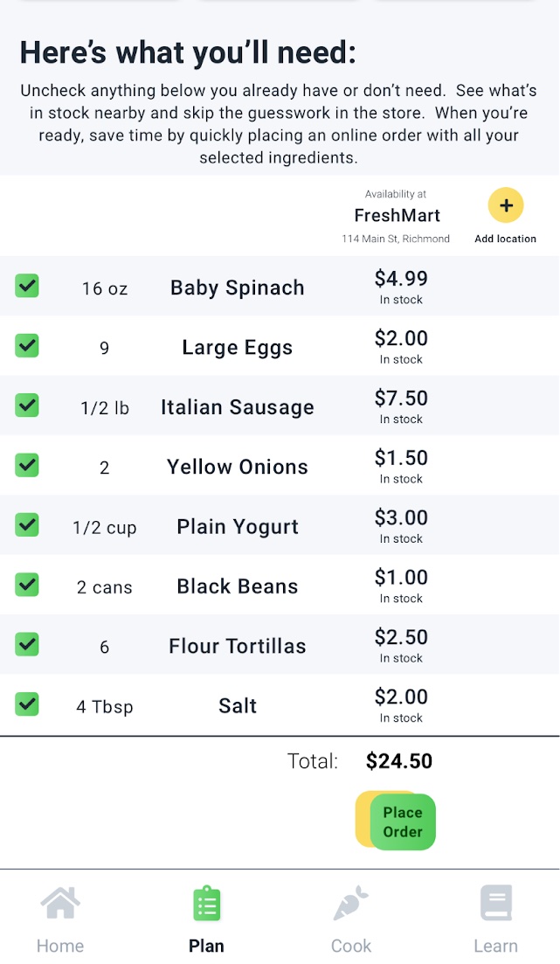
Task: Deselect the Flour Tortillas checkbox
Action: tap(27, 644)
